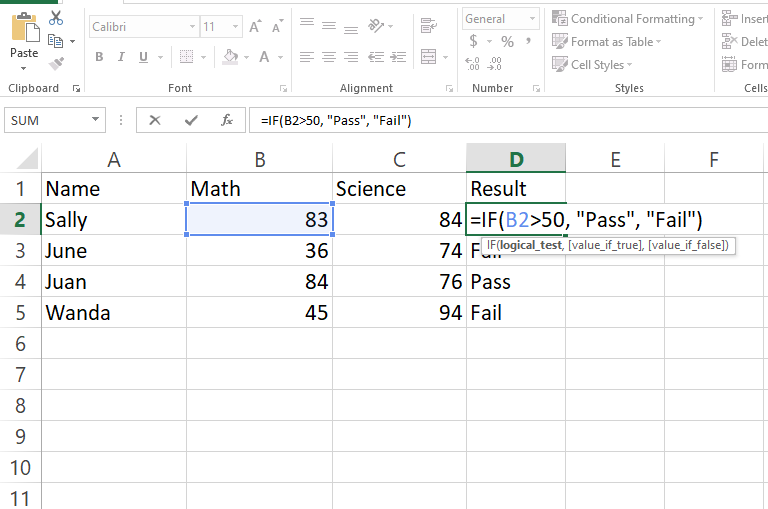Click the Fill Color bucket icon
The height and width of the screenshot is (509, 768).
pos(230,57)
